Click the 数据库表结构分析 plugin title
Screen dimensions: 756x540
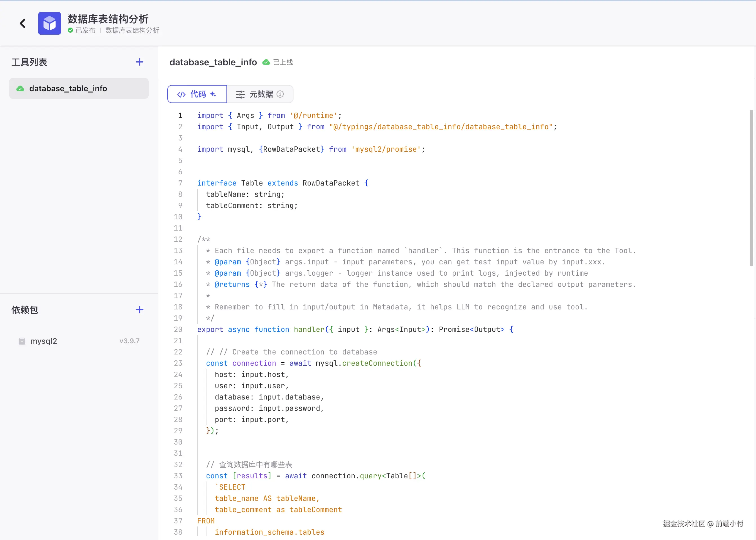(108, 19)
